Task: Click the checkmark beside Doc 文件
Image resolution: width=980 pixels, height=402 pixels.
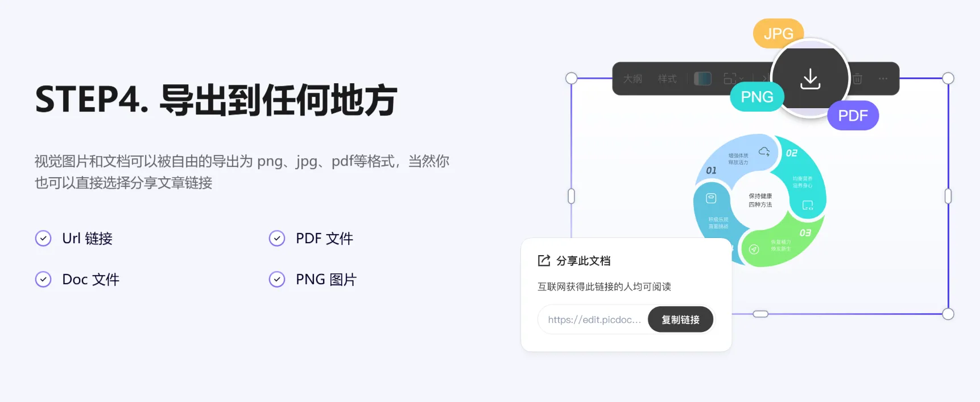Action: [x=43, y=279]
